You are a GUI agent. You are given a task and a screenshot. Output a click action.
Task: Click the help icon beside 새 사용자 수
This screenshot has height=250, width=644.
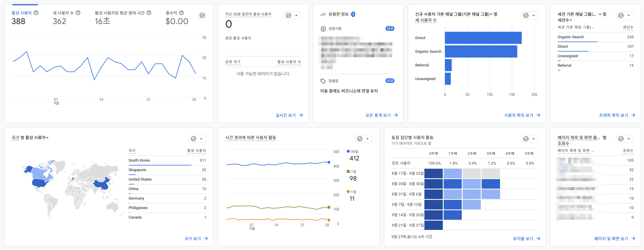78,13
